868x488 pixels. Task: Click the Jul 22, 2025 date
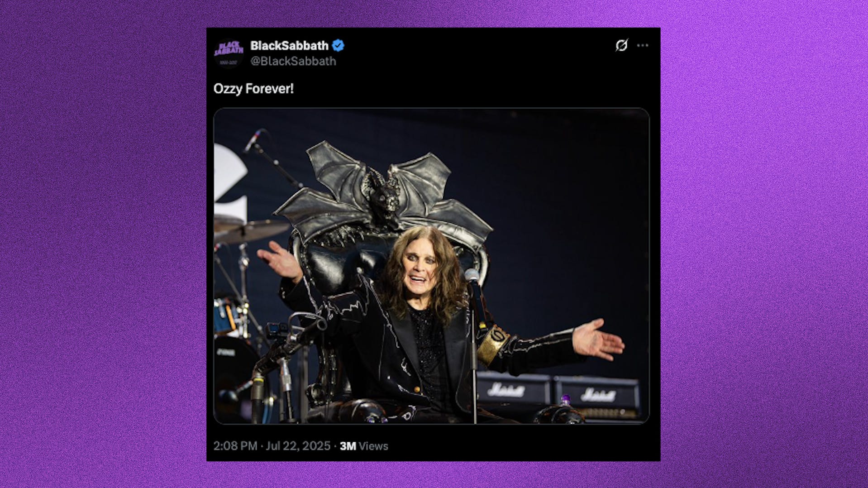click(x=298, y=446)
